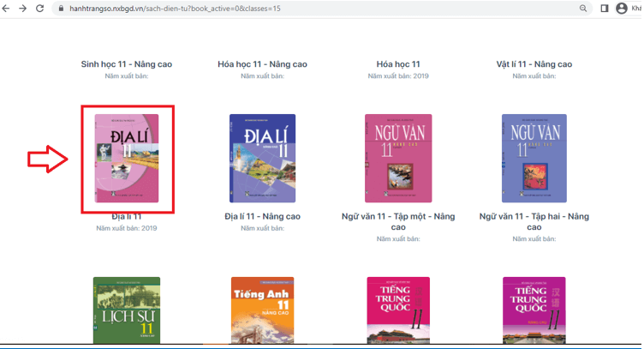Open the Địa lí 11 book cover
This screenshot has width=644, height=349.
[x=127, y=159]
